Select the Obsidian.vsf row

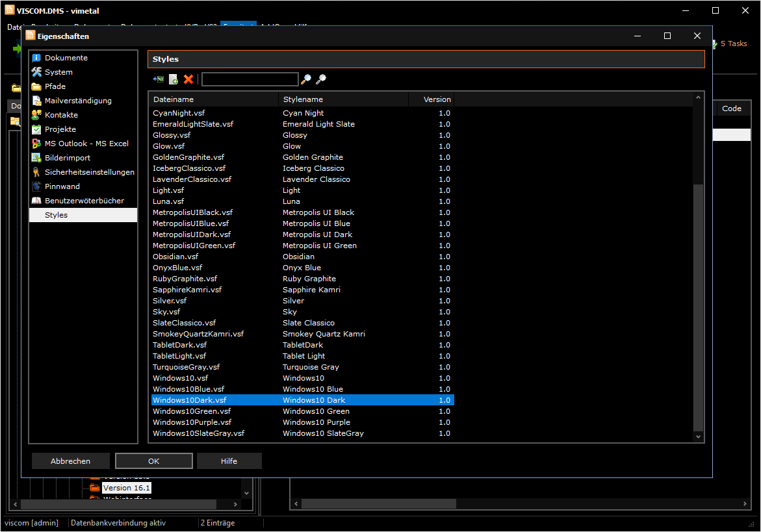click(x=303, y=257)
